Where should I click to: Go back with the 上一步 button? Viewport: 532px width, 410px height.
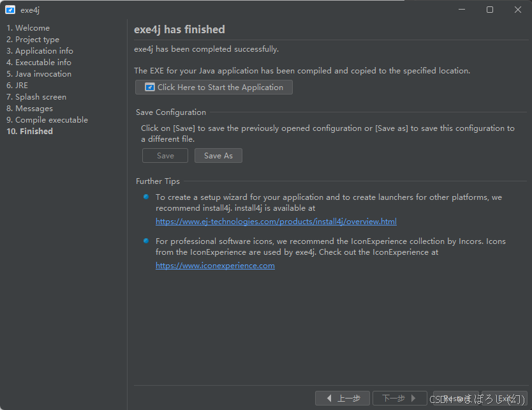(x=343, y=398)
